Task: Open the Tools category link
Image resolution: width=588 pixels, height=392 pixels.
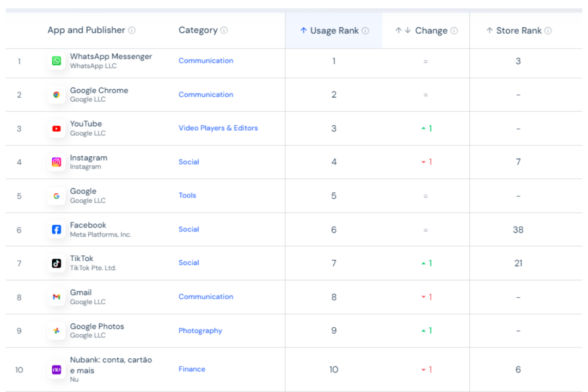Action: [x=187, y=195]
